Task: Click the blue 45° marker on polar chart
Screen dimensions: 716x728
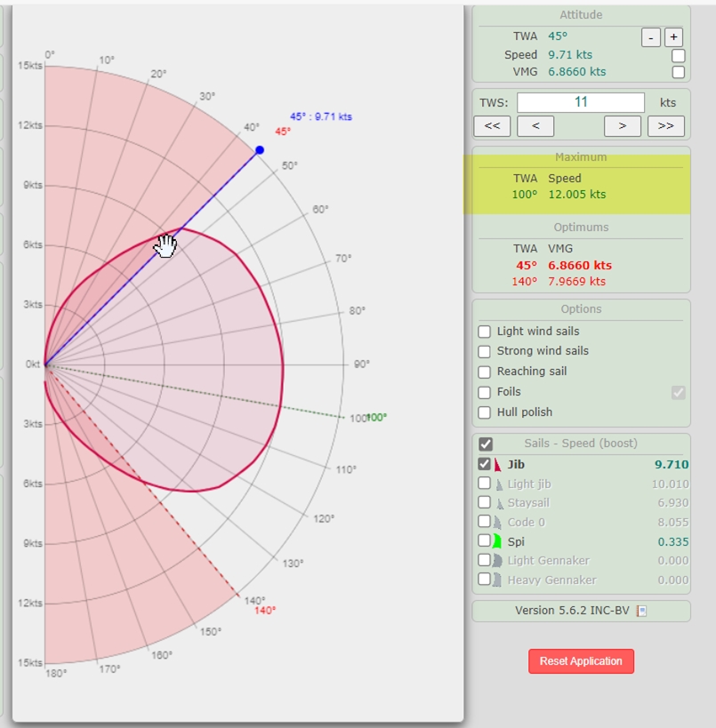Action: [x=260, y=150]
